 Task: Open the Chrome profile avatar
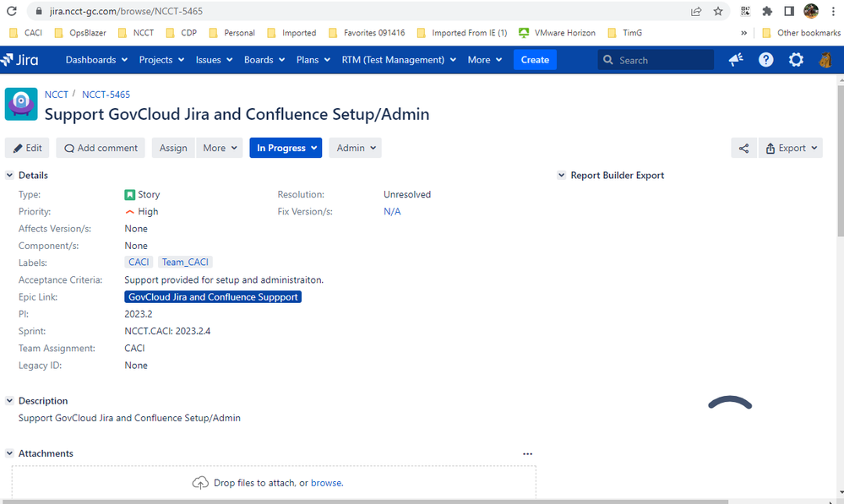click(811, 11)
